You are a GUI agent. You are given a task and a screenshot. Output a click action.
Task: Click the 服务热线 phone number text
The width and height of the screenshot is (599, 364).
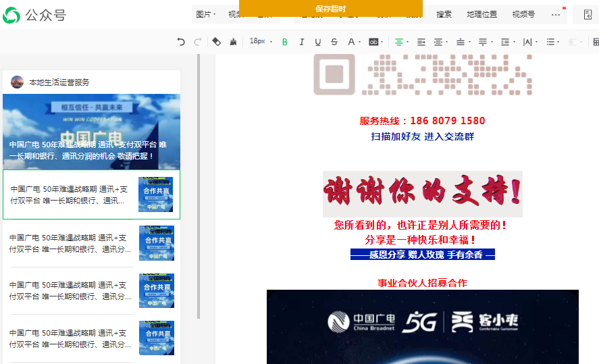coord(422,121)
